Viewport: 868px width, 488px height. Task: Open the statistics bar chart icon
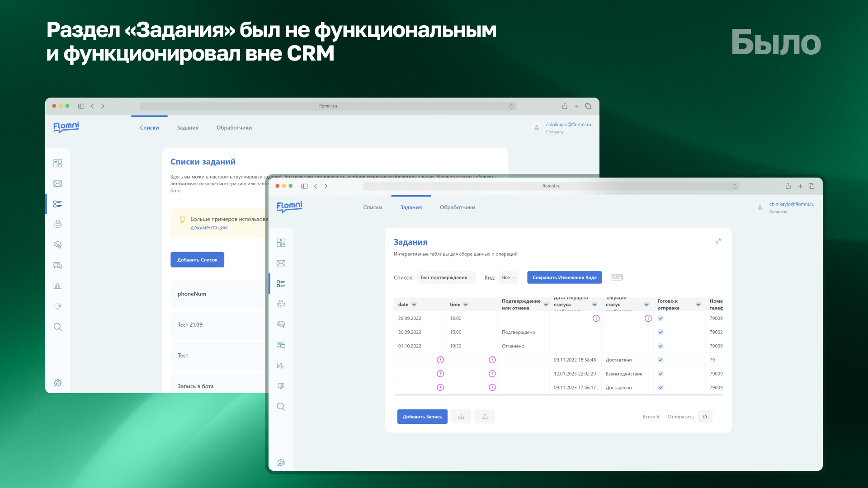pyautogui.click(x=281, y=366)
